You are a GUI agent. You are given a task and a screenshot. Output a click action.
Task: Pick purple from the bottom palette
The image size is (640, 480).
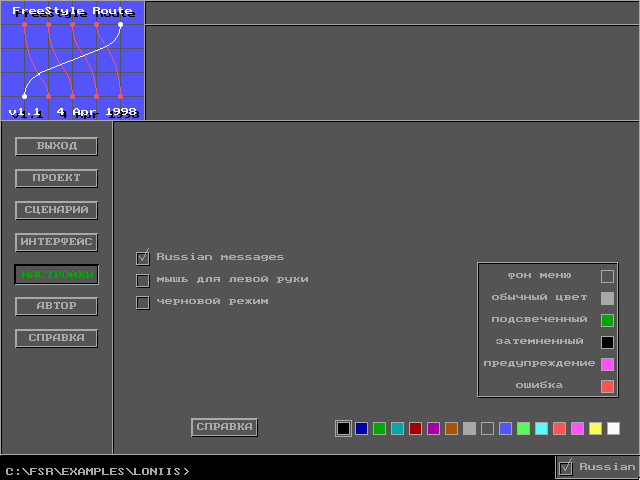click(x=433, y=429)
